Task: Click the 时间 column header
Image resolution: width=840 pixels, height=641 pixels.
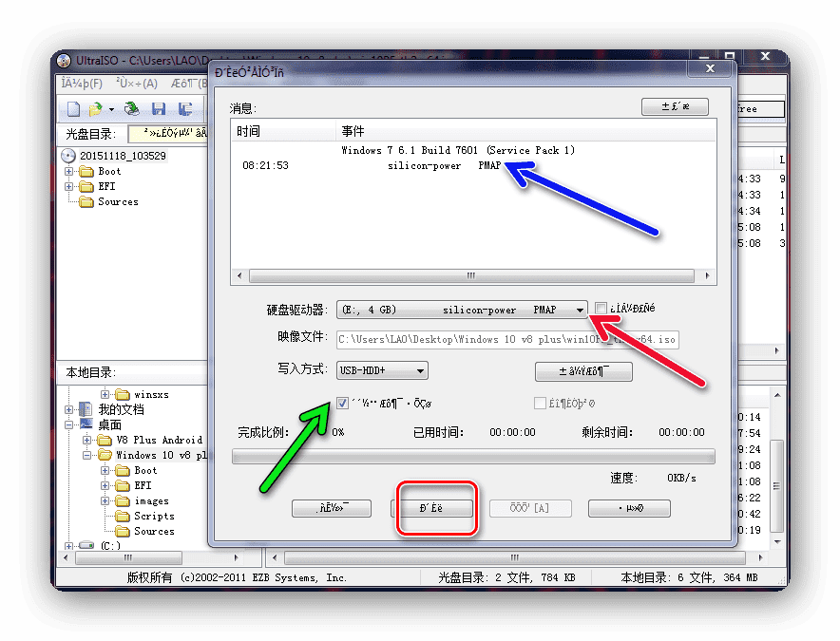Action: tap(283, 131)
